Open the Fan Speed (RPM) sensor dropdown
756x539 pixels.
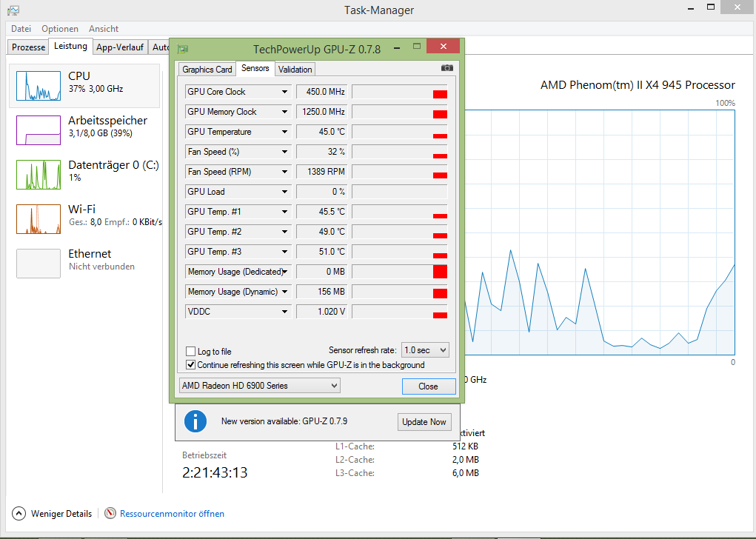click(284, 172)
